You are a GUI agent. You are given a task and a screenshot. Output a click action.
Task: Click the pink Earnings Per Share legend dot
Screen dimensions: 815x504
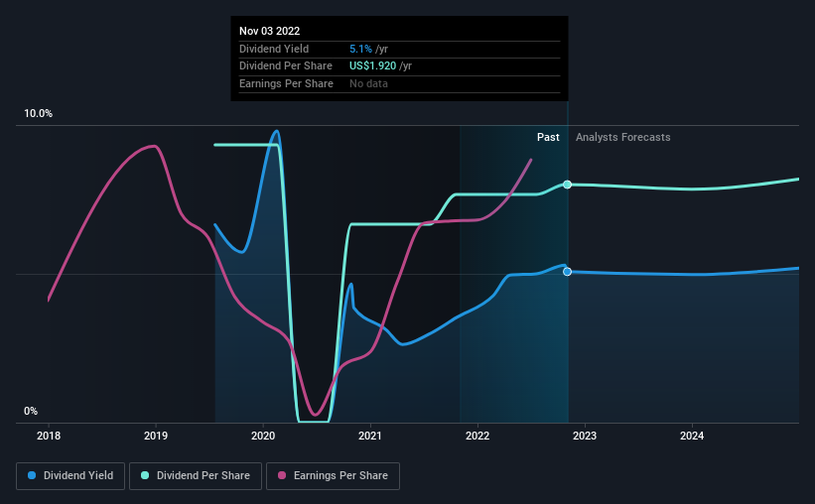click(282, 475)
